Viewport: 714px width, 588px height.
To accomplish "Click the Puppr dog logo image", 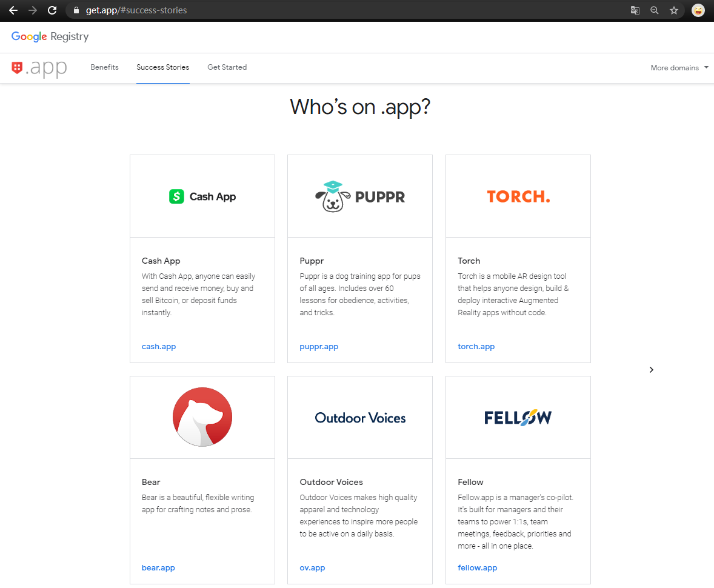I will click(360, 196).
